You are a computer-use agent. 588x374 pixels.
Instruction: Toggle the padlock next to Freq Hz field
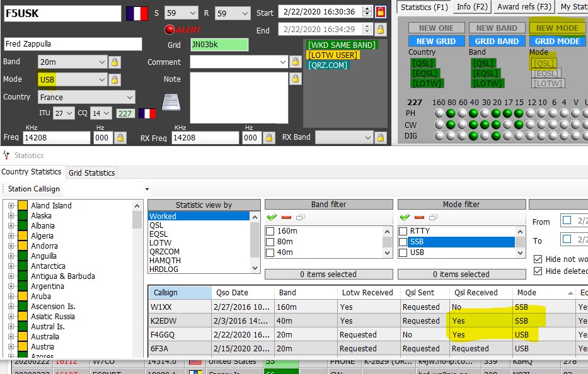(120, 138)
